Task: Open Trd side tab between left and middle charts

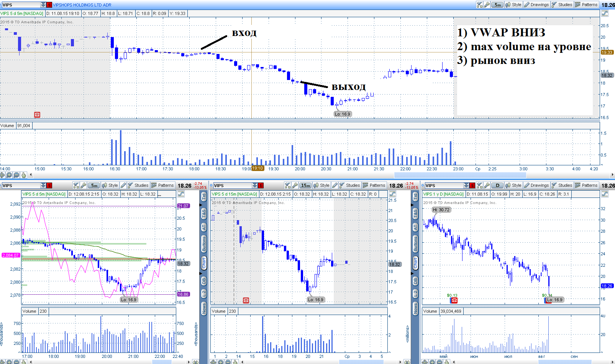Action: click(x=204, y=196)
